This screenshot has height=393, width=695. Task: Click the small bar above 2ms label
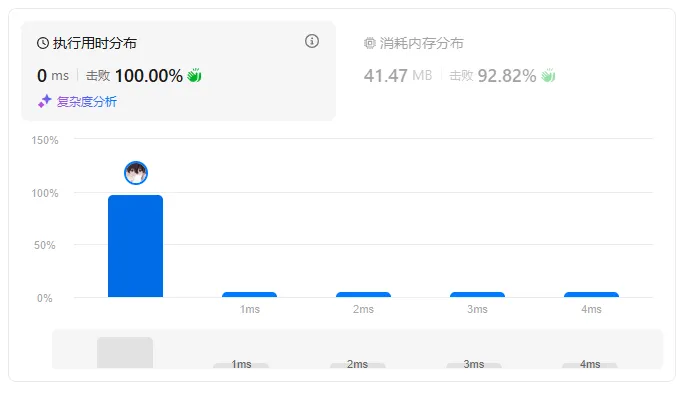click(363, 295)
